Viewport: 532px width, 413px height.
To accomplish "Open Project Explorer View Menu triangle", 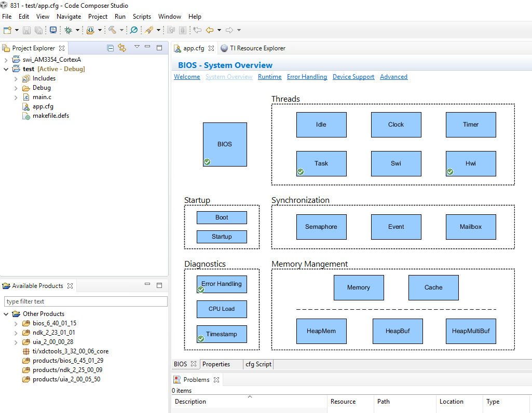I will coord(137,47).
